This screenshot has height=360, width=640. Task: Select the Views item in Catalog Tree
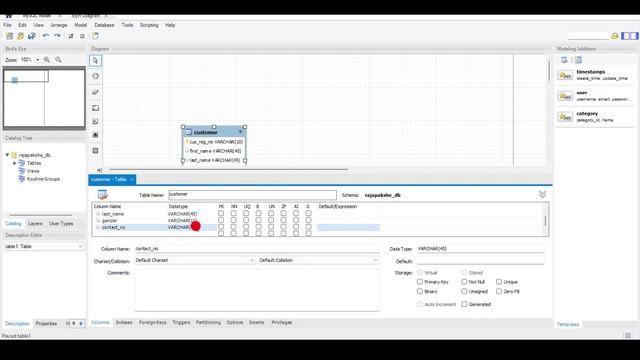coord(33,171)
